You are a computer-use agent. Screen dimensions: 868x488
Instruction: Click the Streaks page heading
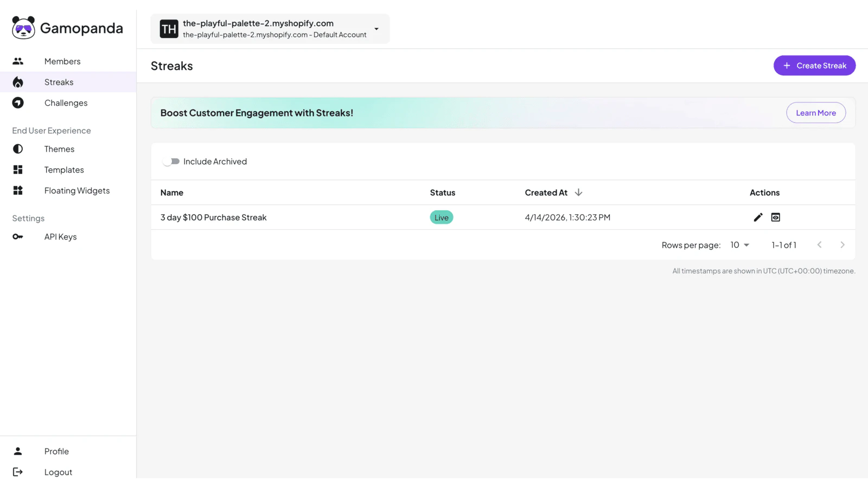[x=172, y=66]
